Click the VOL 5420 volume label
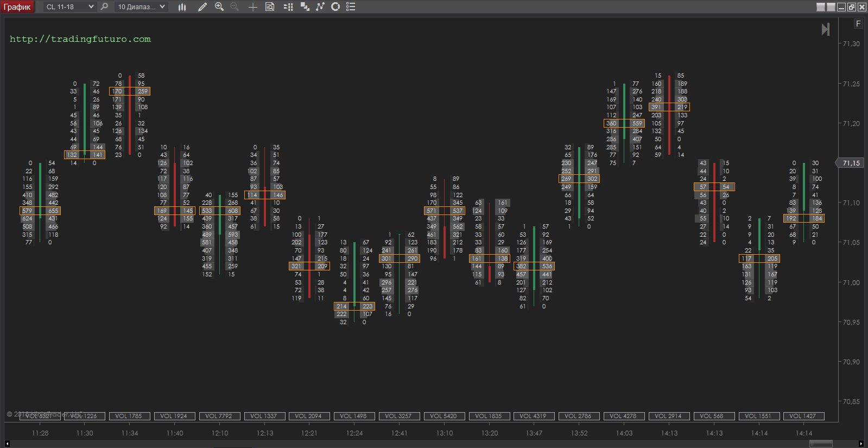Viewport: 868px width, 448px height. pyautogui.click(x=443, y=416)
